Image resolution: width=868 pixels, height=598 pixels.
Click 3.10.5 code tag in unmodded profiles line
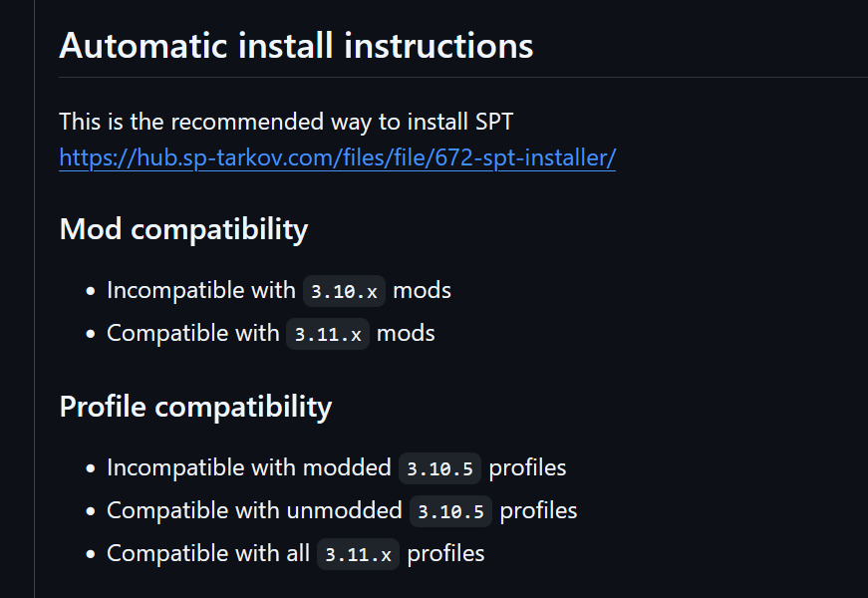pos(450,511)
